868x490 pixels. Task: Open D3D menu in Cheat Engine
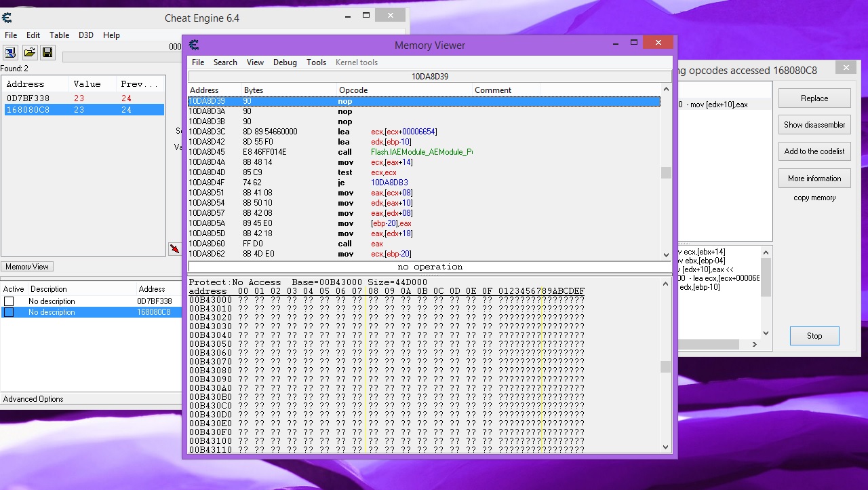86,35
